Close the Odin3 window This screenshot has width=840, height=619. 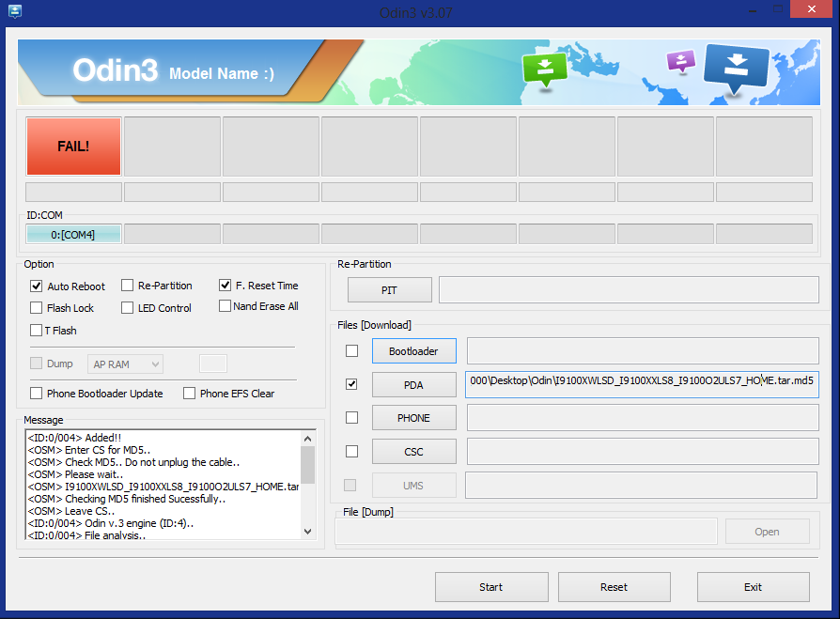[x=812, y=9]
